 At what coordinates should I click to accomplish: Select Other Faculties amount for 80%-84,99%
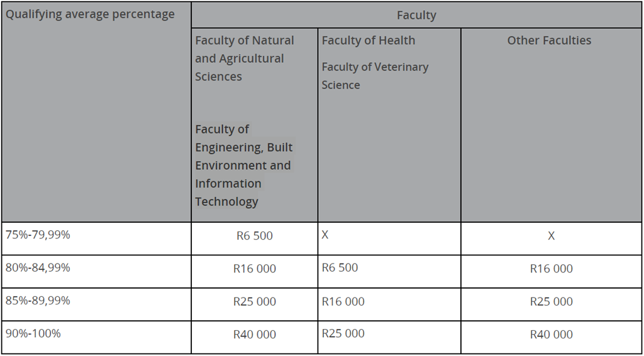point(551,269)
